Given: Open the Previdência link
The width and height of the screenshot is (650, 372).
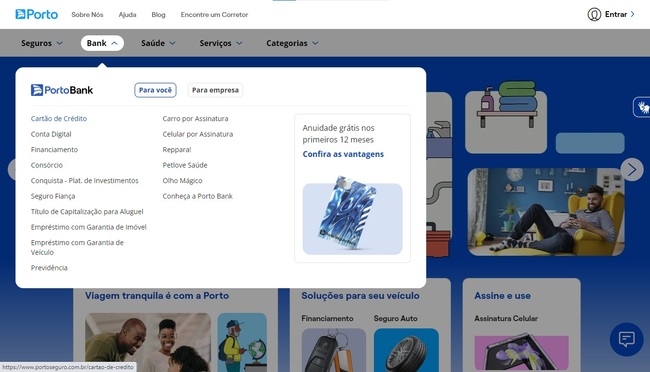Looking at the screenshot, I should 49,268.
